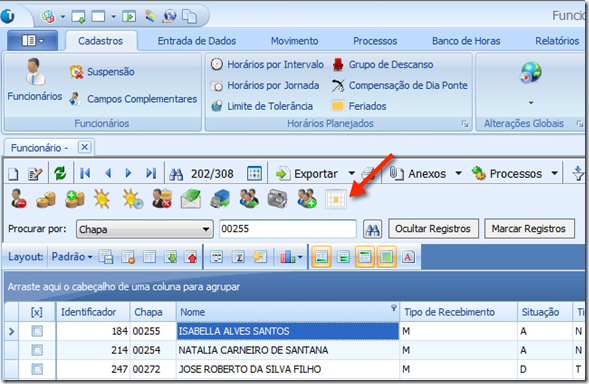
Task: Open the Padrão layout dropdown
Action: [72, 257]
